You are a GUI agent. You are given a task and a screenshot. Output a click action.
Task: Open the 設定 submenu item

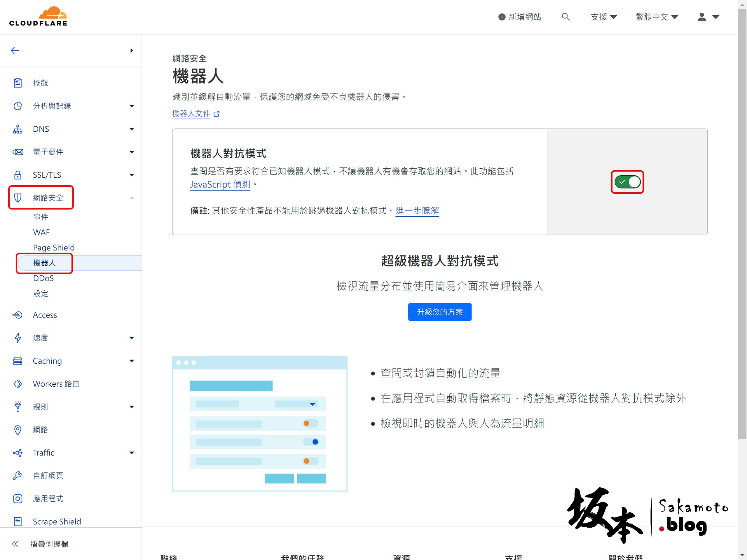pyautogui.click(x=41, y=294)
